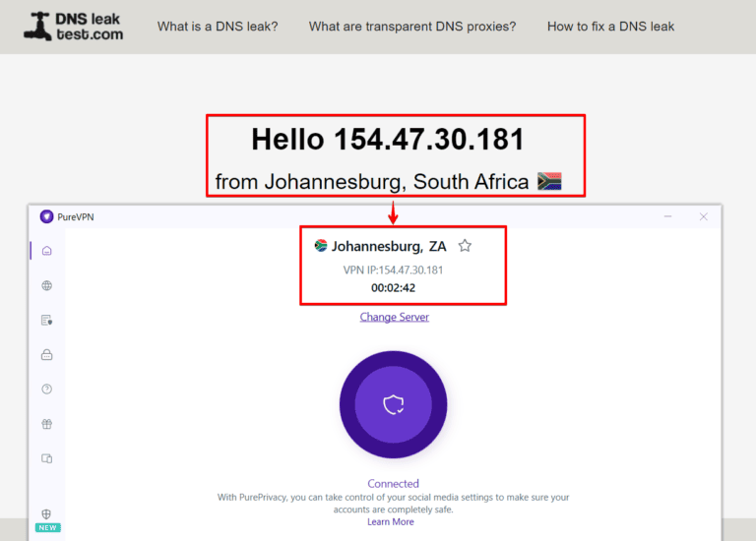Click the document-with-shield sidebar icon

click(46, 321)
